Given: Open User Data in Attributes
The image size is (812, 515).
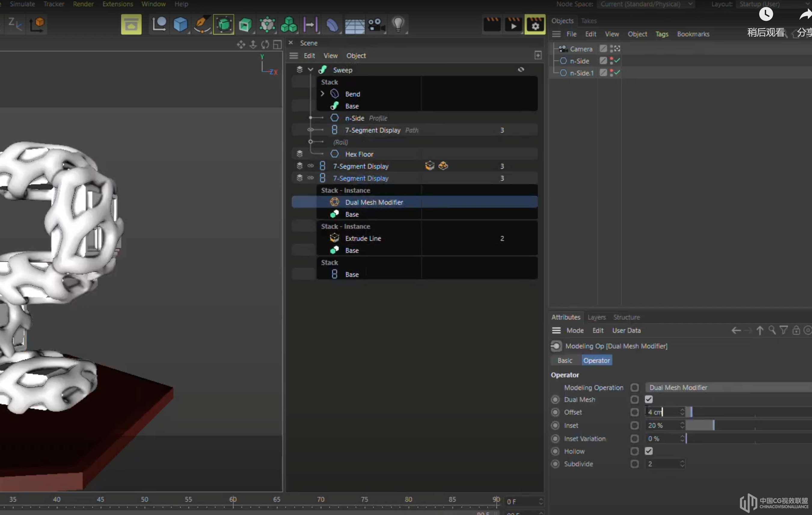Looking at the screenshot, I should coord(626,330).
